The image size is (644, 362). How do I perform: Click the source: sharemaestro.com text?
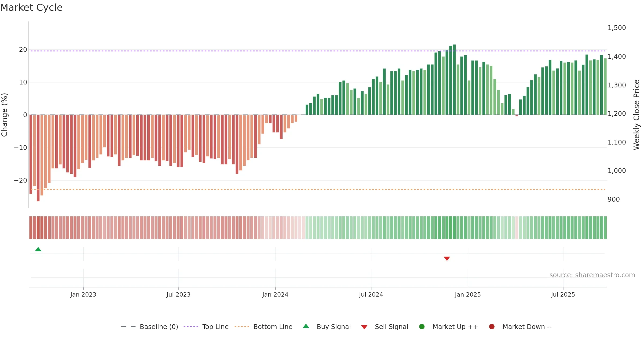(592, 275)
